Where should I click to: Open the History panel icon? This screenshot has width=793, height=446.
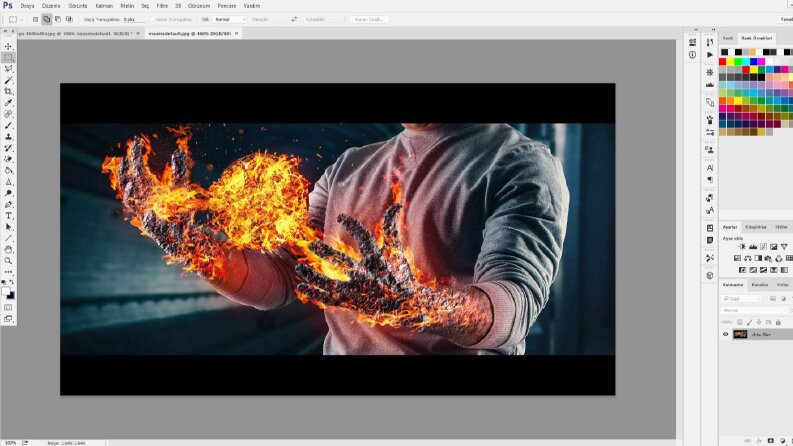(x=710, y=42)
